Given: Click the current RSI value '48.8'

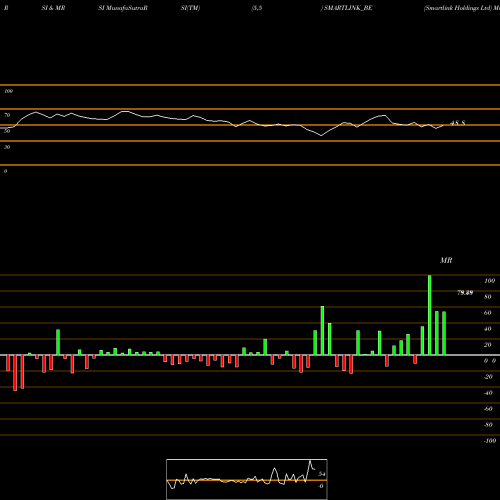Looking at the screenshot, I should coord(458,123).
